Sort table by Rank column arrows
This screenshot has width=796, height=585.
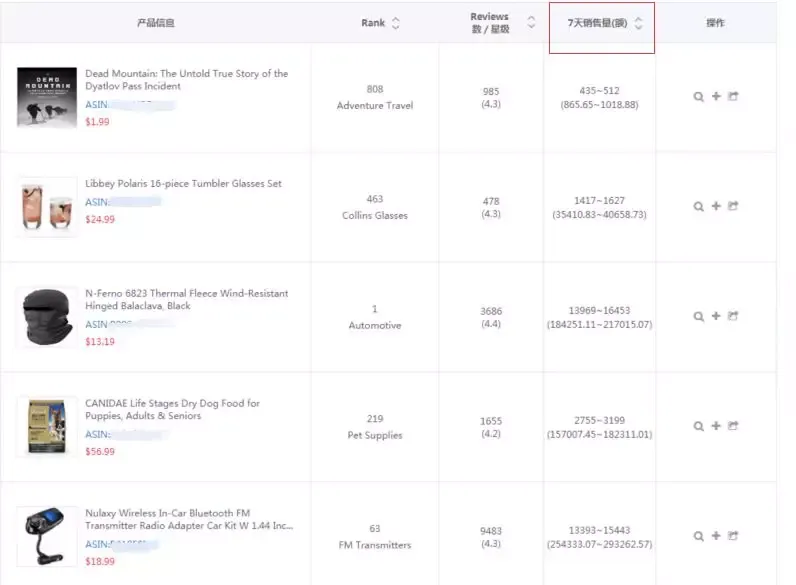tap(395, 23)
